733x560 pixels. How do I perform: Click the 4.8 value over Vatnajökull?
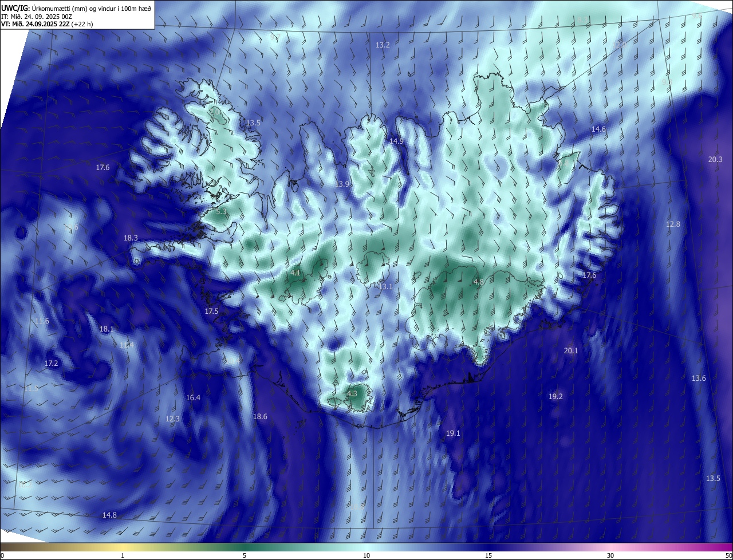[x=479, y=282]
